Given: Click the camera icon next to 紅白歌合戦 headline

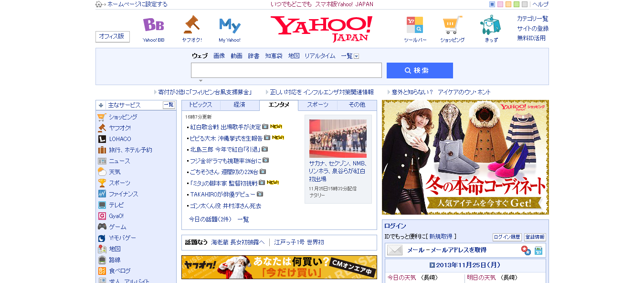Looking at the screenshot, I should point(265,127).
